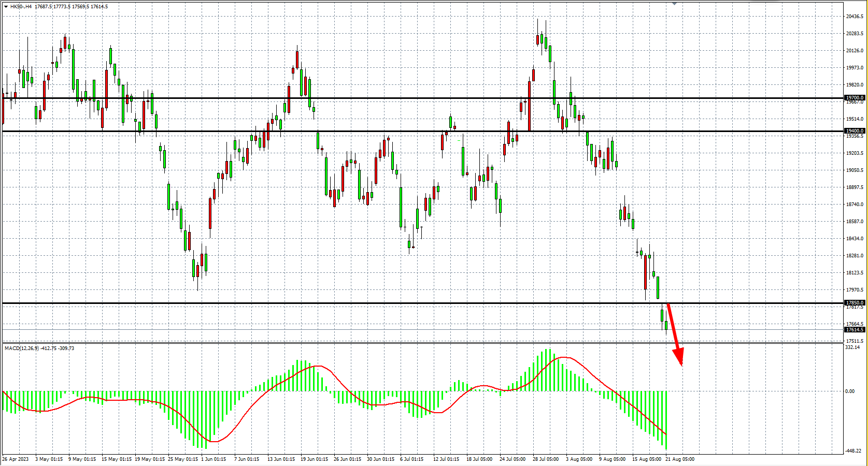Click the 332.14 label on the MACD scale

click(x=852, y=347)
